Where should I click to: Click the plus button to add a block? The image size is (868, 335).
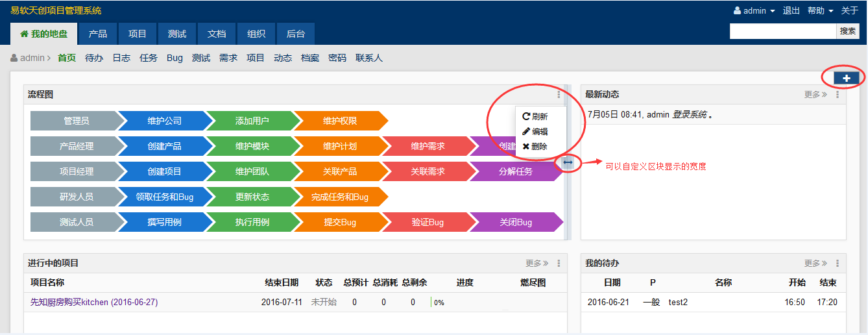847,78
